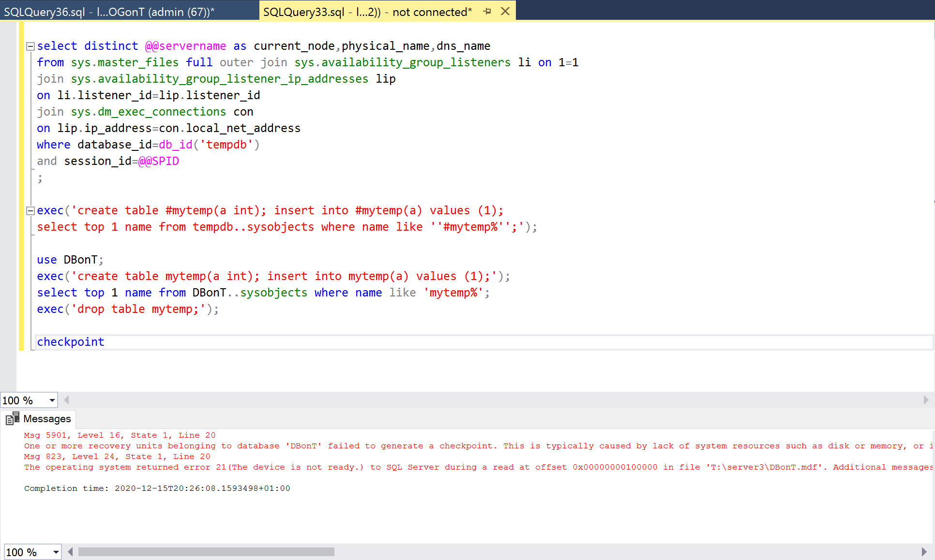
Task: Switch to SQLQuery36.sql tab
Action: pyautogui.click(x=109, y=12)
